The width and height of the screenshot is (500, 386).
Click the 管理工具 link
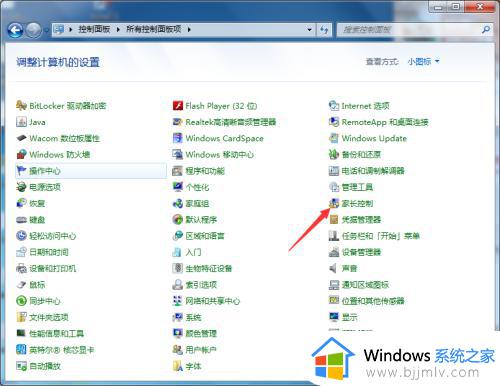pyautogui.click(x=357, y=187)
